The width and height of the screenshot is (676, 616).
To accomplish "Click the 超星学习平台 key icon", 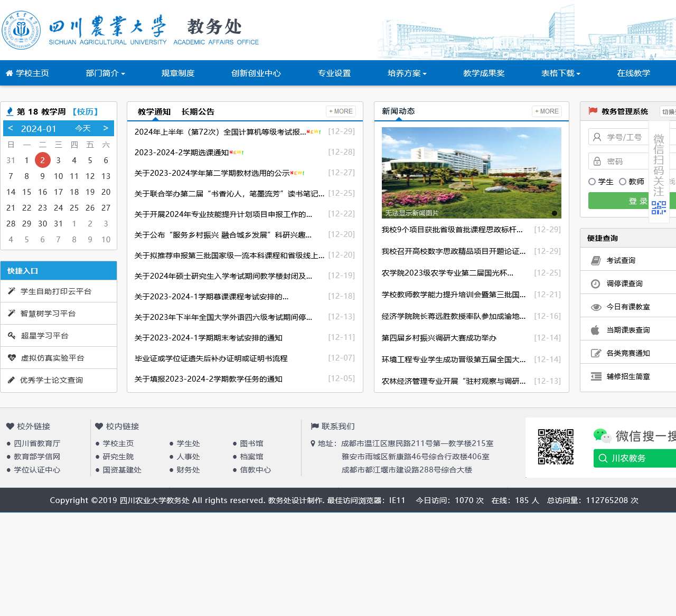I will click(12, 336).
